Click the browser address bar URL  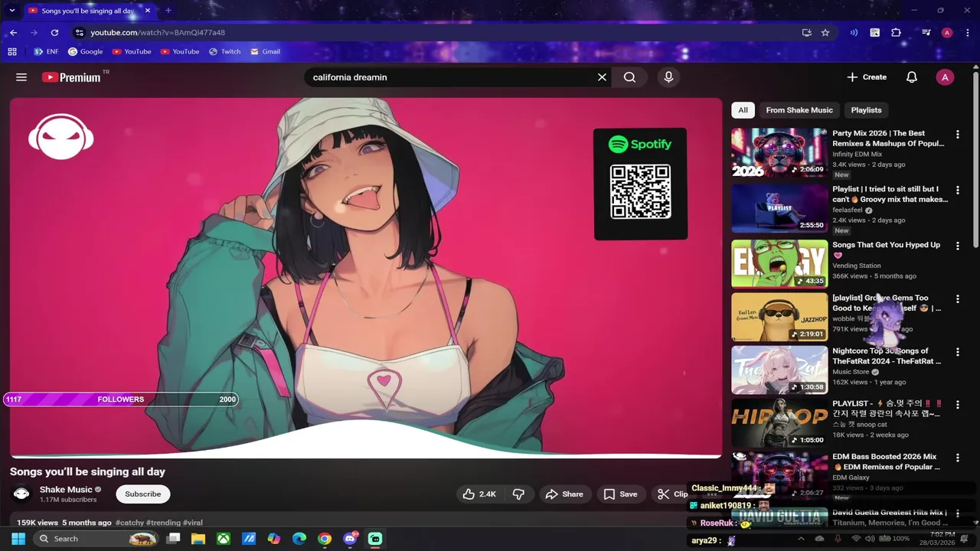(x=158, y=33)
